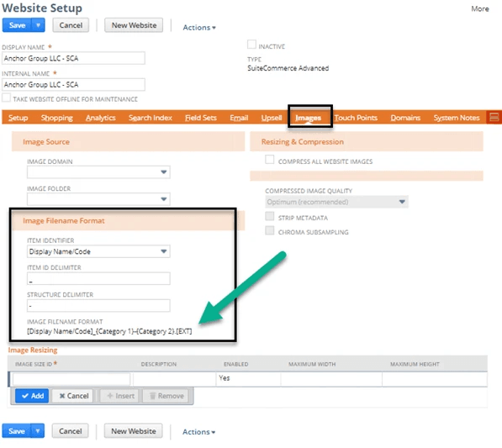Enable Compress All Website Images checkbox

[270, 160]
